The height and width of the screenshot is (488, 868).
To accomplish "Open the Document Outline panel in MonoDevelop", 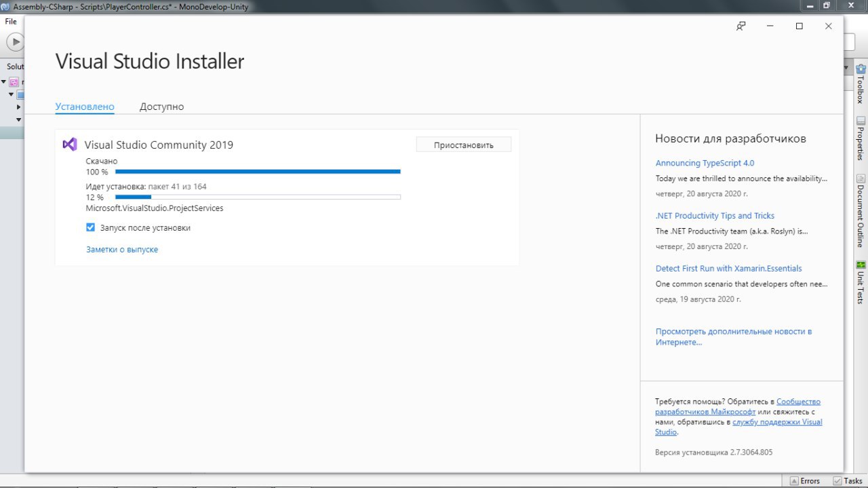I will [x=861, y=212].
